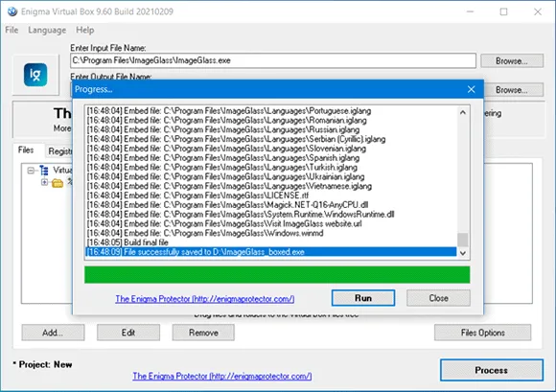556x392 pixels.
Task: Click the Enigma Virtual Box title bar icon
Action: (12, 12)
